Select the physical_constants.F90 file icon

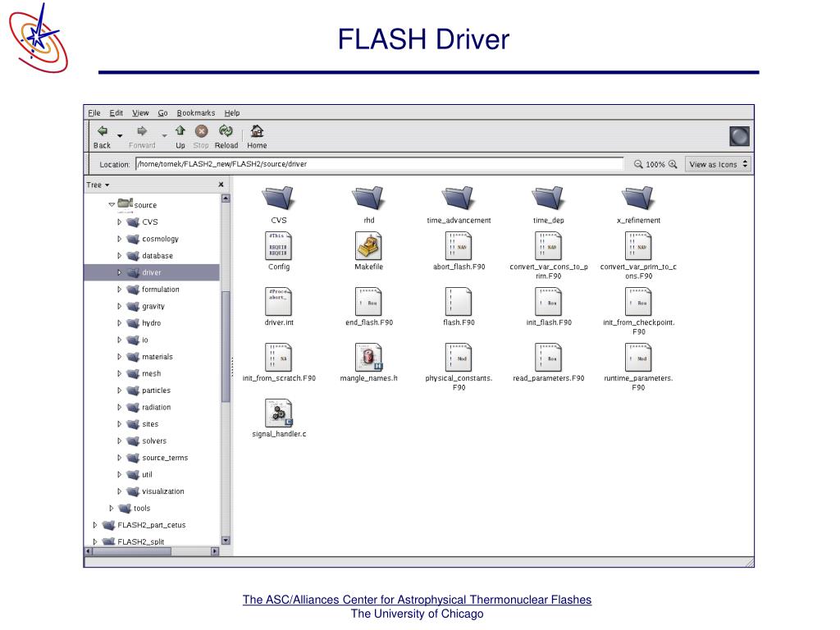click(x=459, y=357)
